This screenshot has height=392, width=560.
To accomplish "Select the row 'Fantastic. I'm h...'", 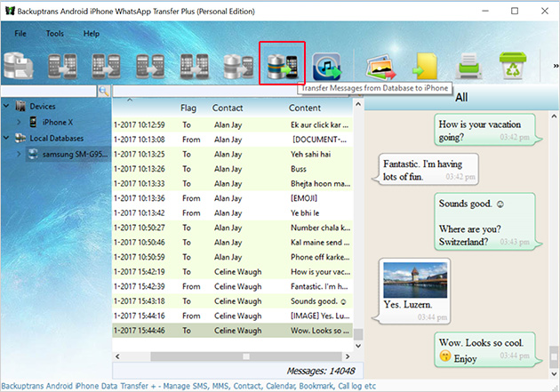I will pyautogui.click(x=233, y=286).
